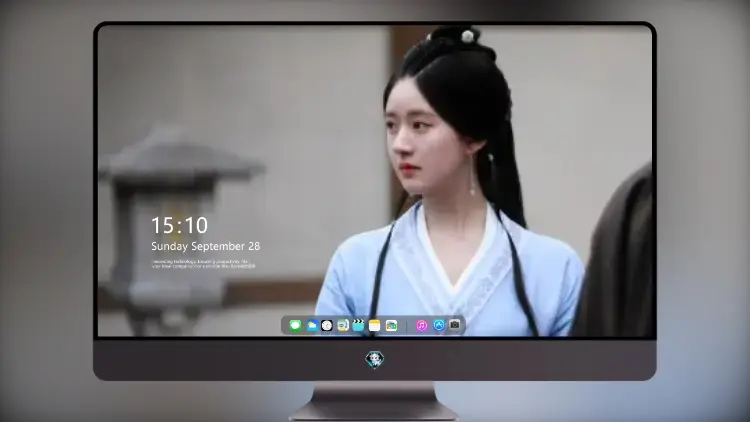Open the Weather app in the dock

click(311, 325)
